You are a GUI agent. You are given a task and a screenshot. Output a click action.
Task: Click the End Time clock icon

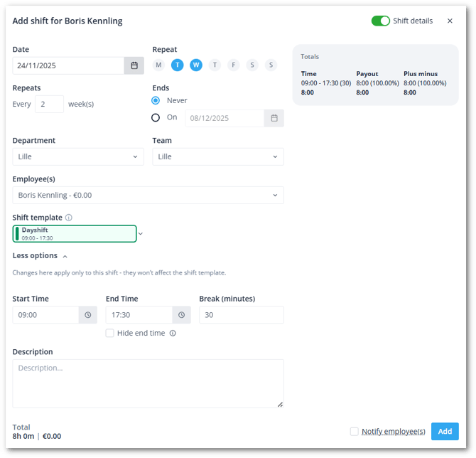click(181, 315)
